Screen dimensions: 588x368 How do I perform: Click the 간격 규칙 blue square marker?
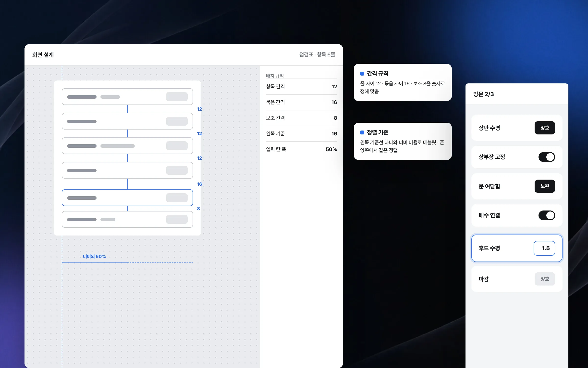pos(362,74)
